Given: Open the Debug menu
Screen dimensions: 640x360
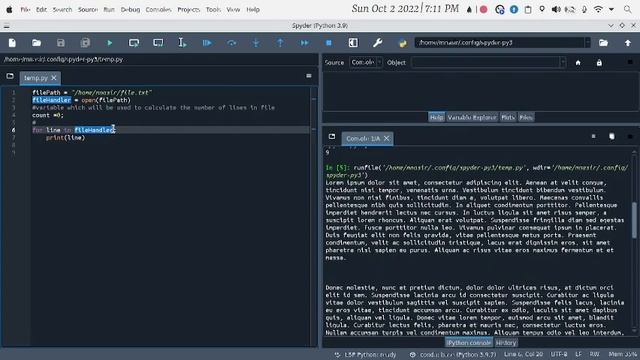Looking at the screenshot, I should (130, 9).
